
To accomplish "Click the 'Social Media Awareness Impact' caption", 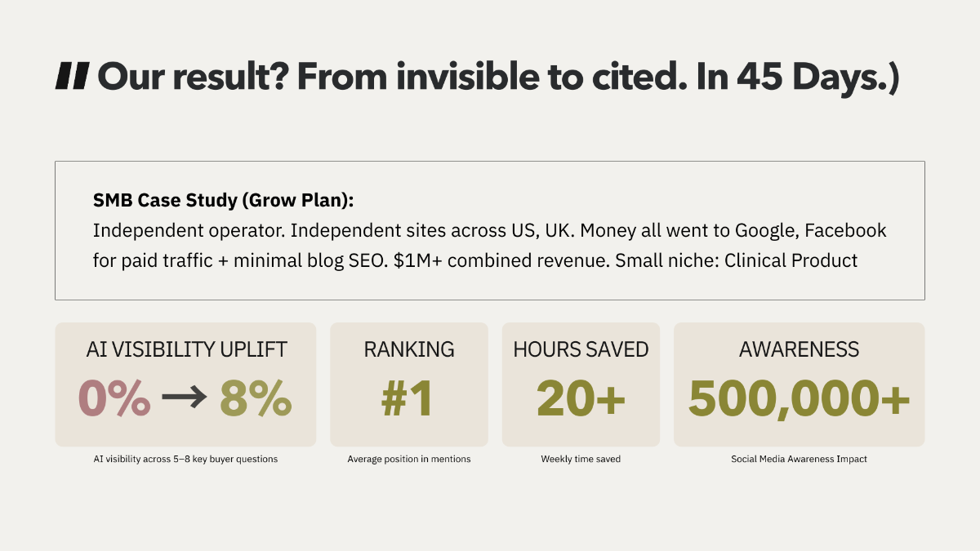I will tap(799, 459).
